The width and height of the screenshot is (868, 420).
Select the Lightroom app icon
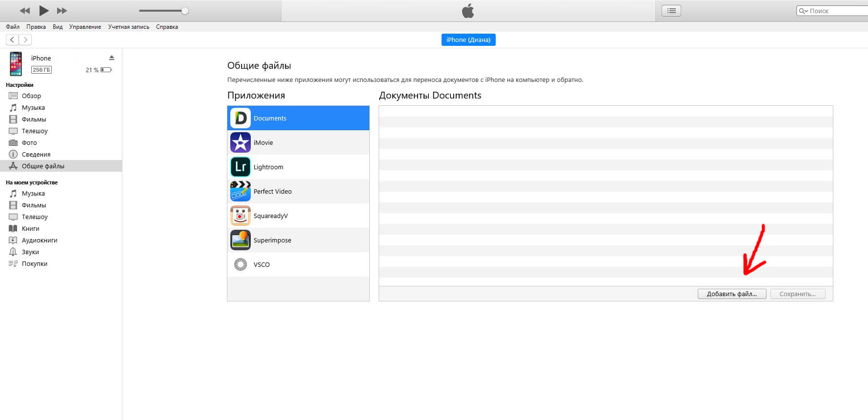240,167
